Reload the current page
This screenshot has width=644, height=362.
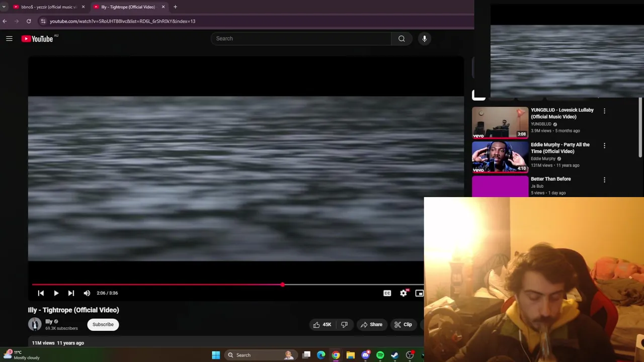pyautogui.click(x=29, y=21)
